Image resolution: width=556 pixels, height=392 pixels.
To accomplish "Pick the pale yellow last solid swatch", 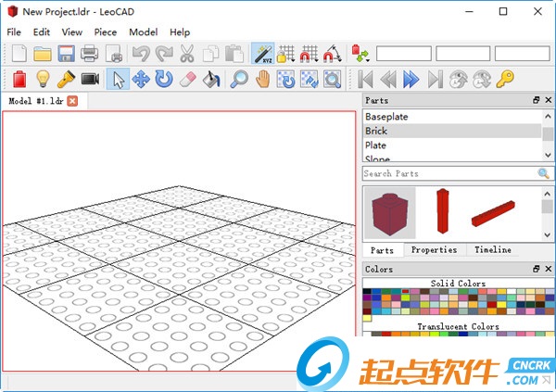I will 367,318.
